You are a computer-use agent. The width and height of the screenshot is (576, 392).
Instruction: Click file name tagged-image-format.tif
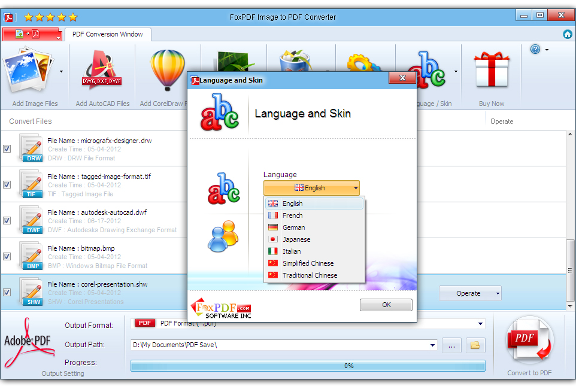point(116,177)
